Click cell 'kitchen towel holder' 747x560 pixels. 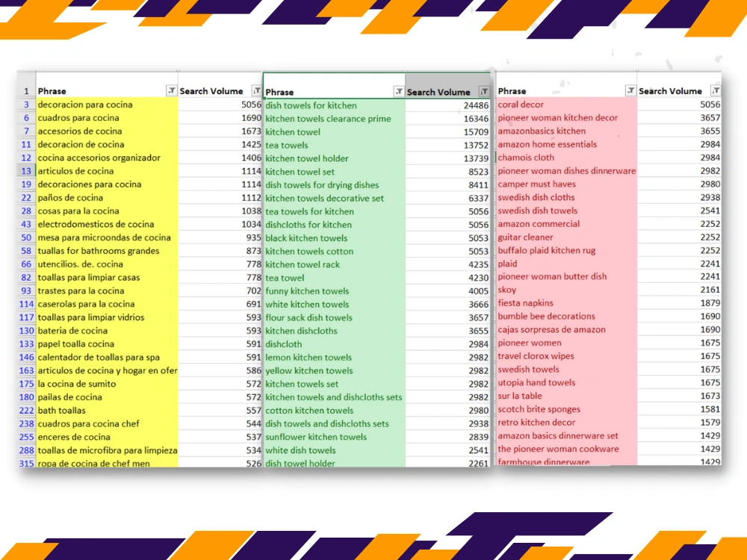[x=334, y=158]
